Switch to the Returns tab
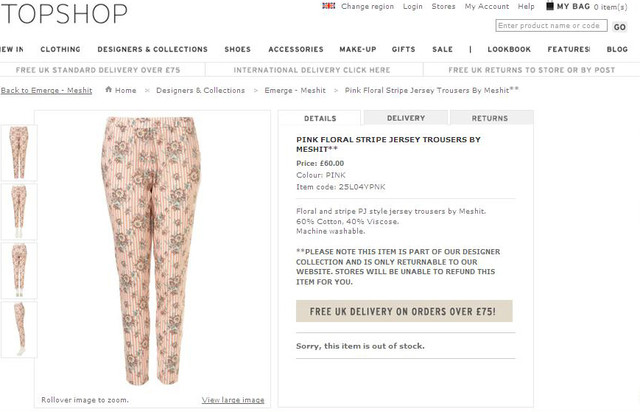The height and width of the screenshot is (412, 640). tap(491, 118)
